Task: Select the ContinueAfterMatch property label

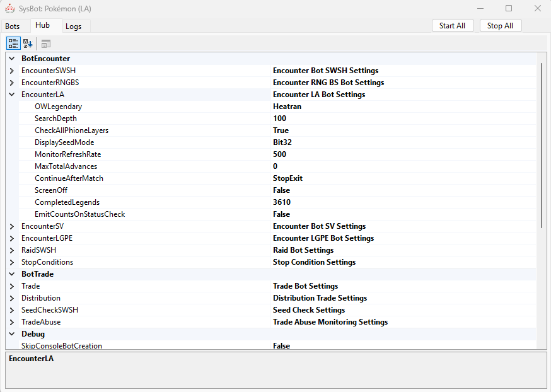Action: (69, 178)
